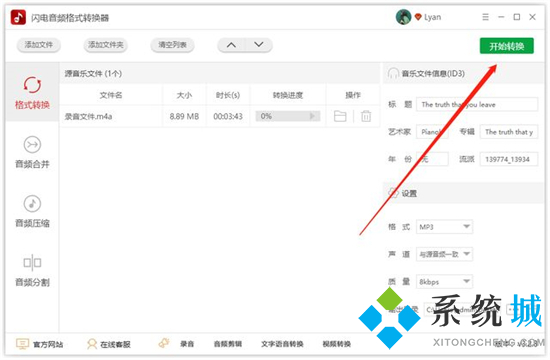550x360 pixels.
Task: Close the converter window
Action: tap(532, 17)
